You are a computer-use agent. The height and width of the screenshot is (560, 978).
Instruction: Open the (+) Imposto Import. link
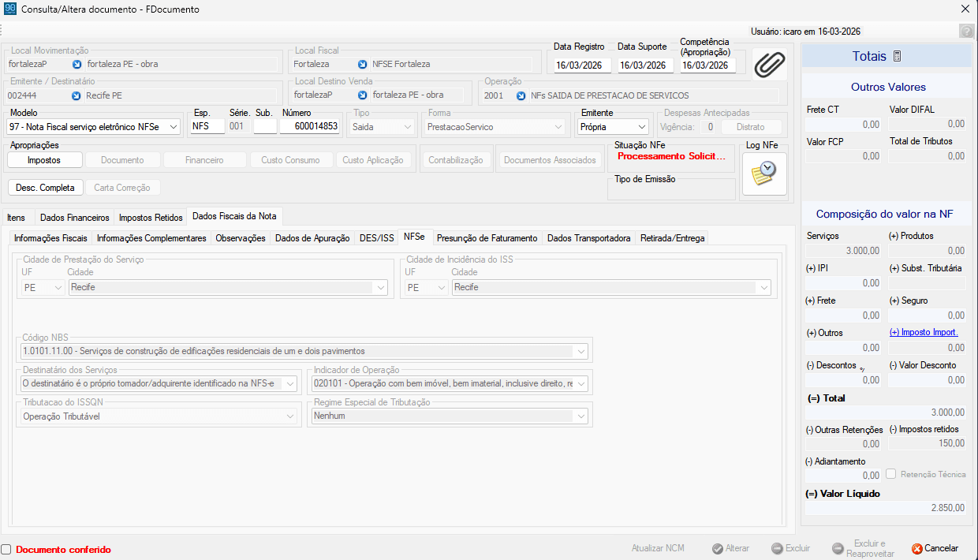point(924,332)
